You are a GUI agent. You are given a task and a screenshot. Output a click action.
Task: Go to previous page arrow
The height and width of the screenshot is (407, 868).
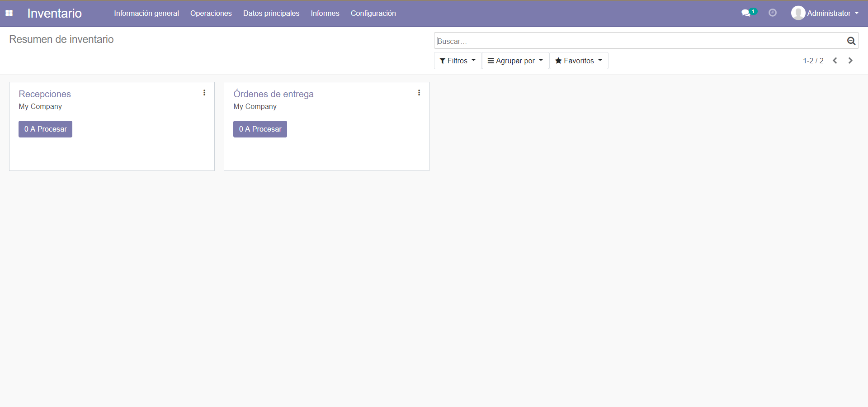[x=835, y=61]
